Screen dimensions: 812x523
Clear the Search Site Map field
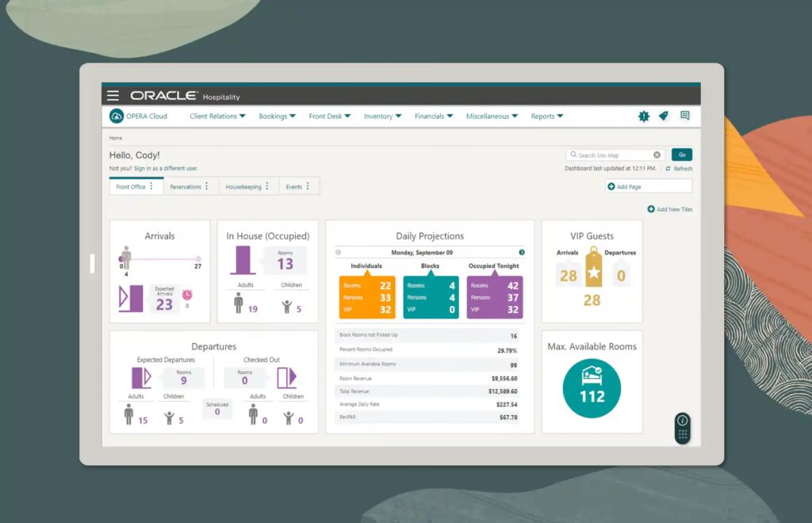[x=657, y=155]
